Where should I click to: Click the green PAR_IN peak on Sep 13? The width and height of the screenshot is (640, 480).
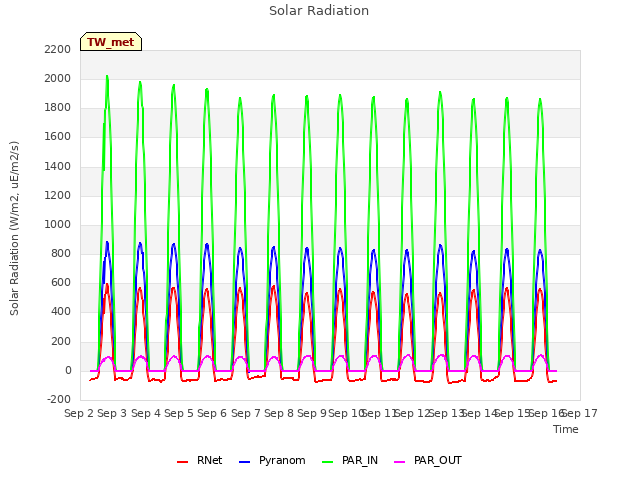(x=440, y=92)
